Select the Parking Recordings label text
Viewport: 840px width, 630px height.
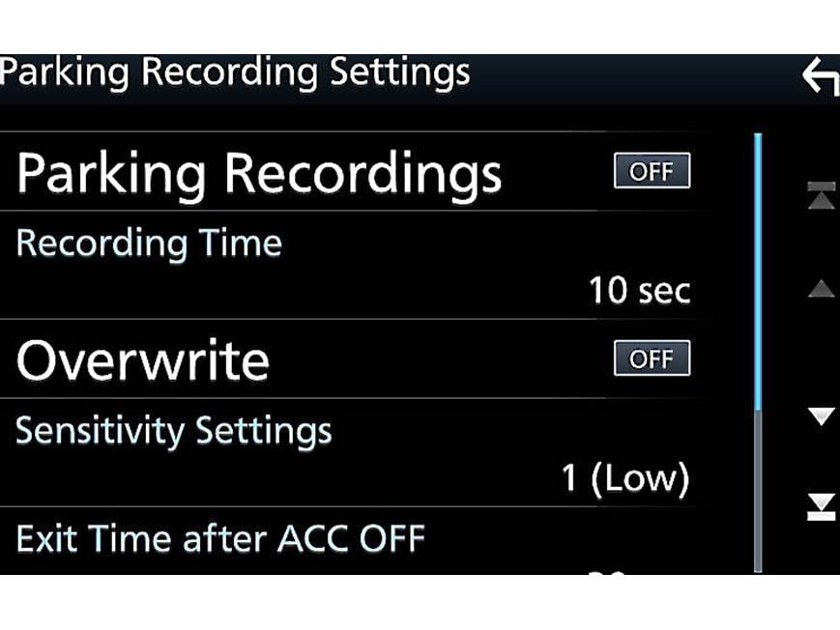click(x=259, y=174)
